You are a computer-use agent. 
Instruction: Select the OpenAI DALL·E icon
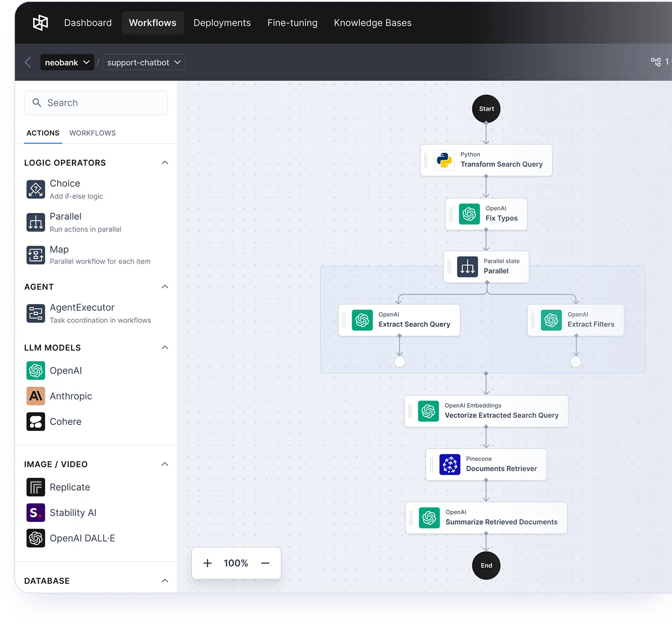click(x=35, y=538)
